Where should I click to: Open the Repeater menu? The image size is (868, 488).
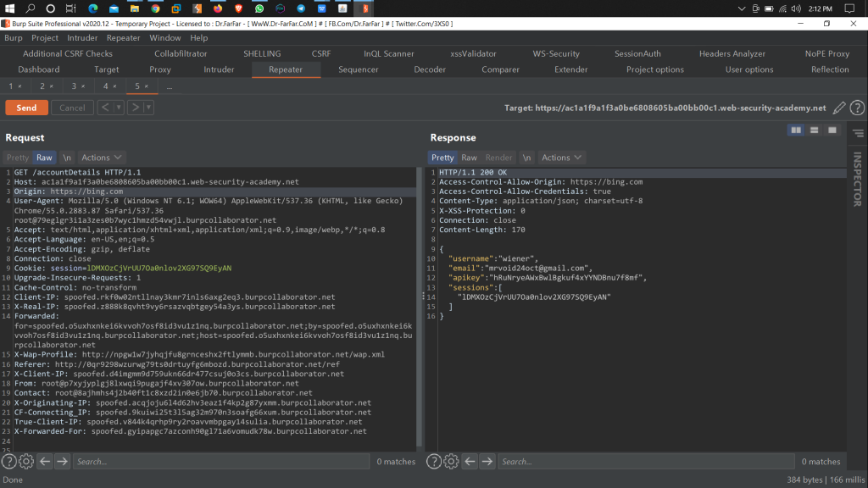(124, 37)
